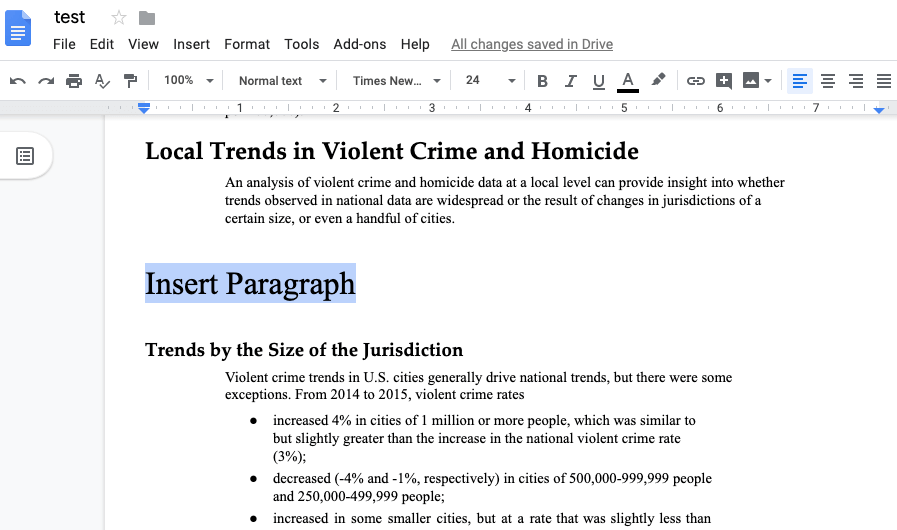Select the paint format roller
The width and height of the screenshot is (897, 530).
click(x=130, y=81)
